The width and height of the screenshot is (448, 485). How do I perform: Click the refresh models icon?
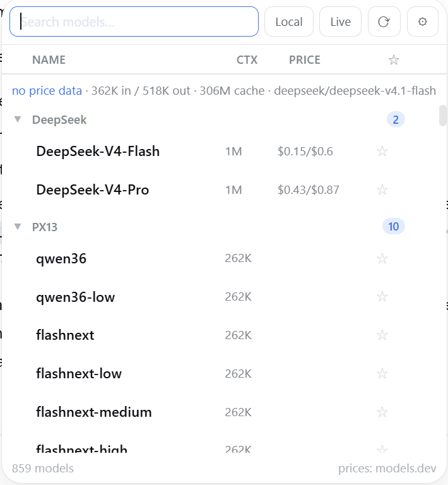pyautogui.click(x=384, y=21)
